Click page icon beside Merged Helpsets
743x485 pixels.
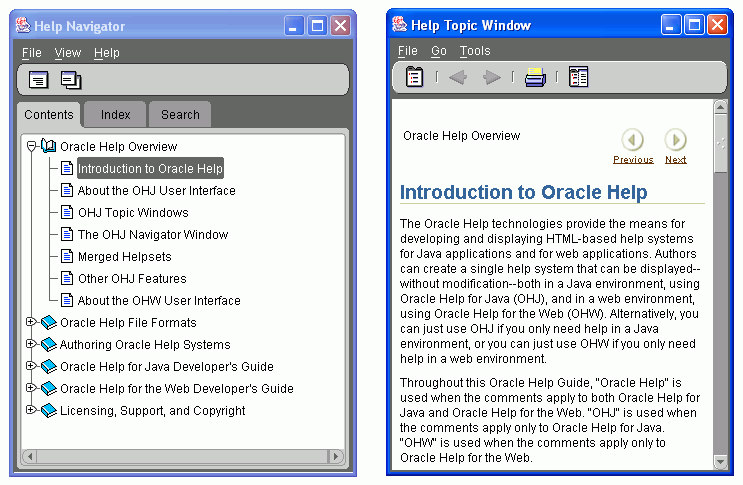(67, 256)
